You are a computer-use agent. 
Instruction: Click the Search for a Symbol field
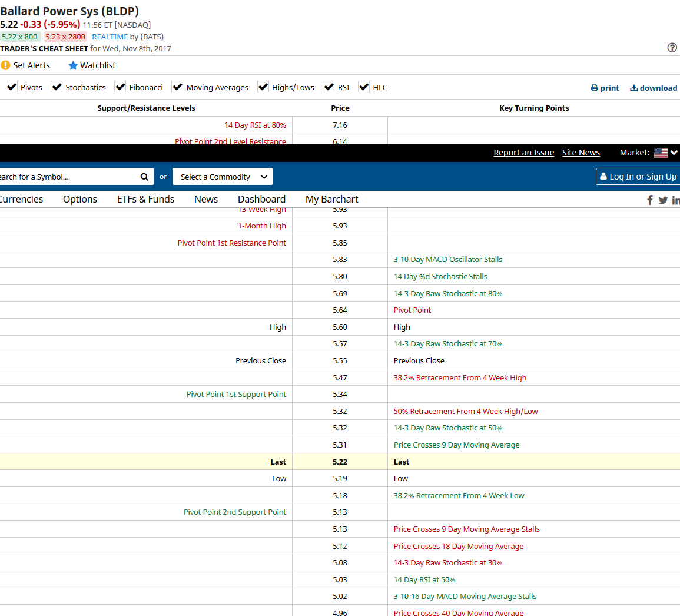(x=69, y=177)
